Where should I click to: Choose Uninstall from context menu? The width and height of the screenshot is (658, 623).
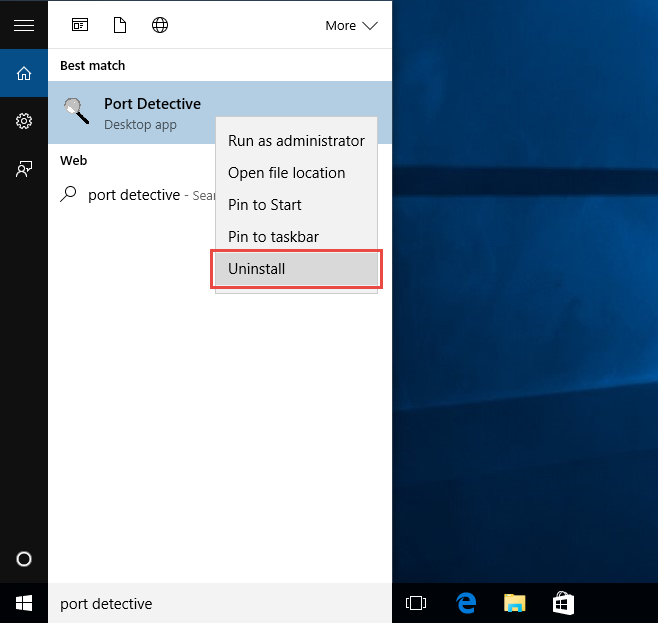[x=296, y=269]
